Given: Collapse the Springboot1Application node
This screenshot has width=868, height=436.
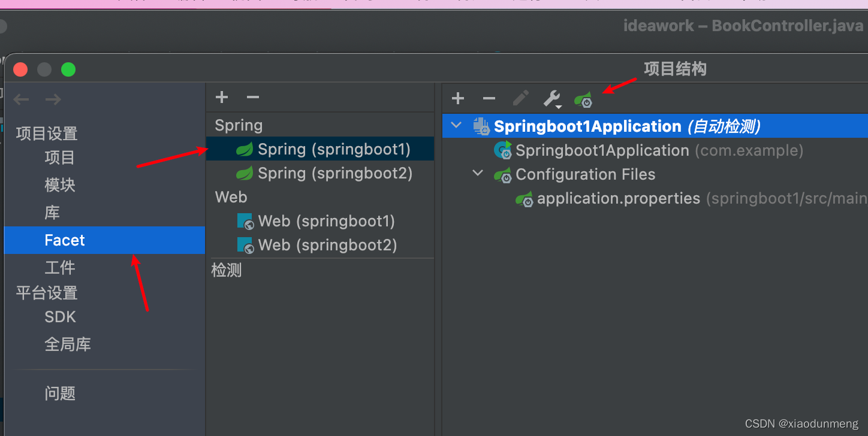Looking at the screenshot, I should [x=456, y=125].
